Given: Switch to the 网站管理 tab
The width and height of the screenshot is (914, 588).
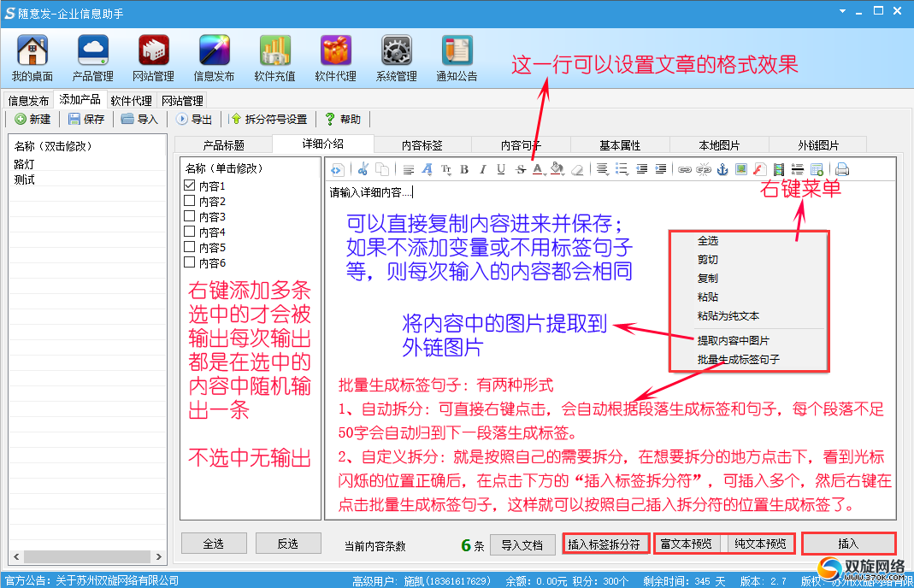Looking at the screenshot, I should point(182,101).
